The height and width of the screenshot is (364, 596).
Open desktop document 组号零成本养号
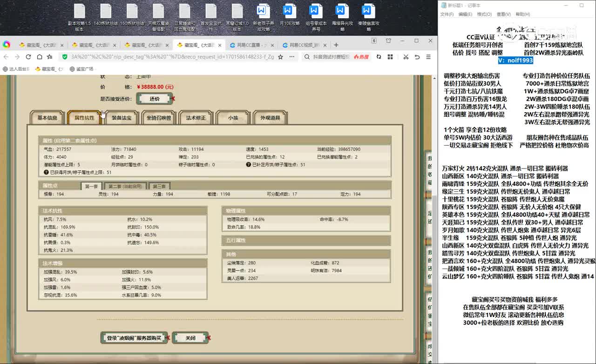316,18
